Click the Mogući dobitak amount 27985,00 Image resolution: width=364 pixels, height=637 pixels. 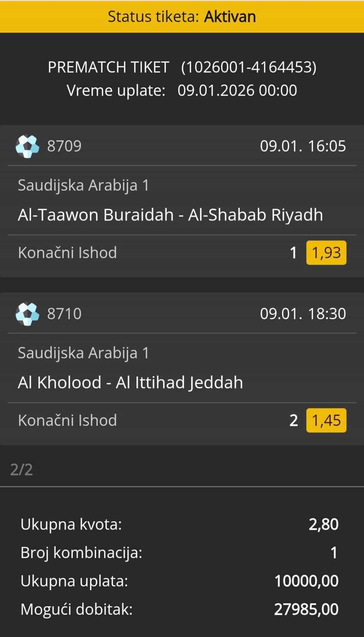point(306,609)
